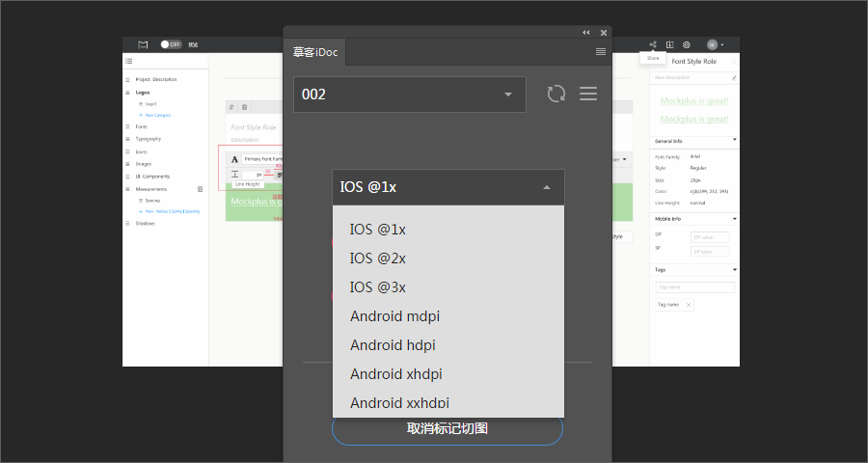The width and height of the screenshot is (868, 463).
Task: Select Logo1 sub-item in sidebar
Action: pos(151,103)
